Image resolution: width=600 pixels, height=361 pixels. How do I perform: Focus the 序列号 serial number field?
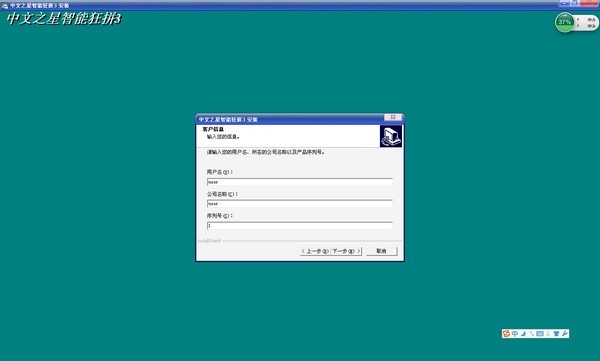pyautogui.click(x=300, y=225)
